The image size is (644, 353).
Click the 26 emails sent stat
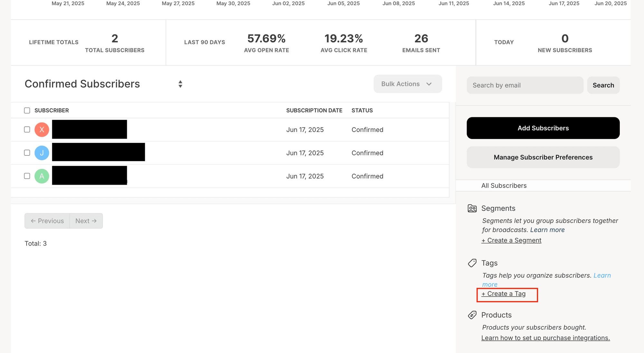click(421, 39)
